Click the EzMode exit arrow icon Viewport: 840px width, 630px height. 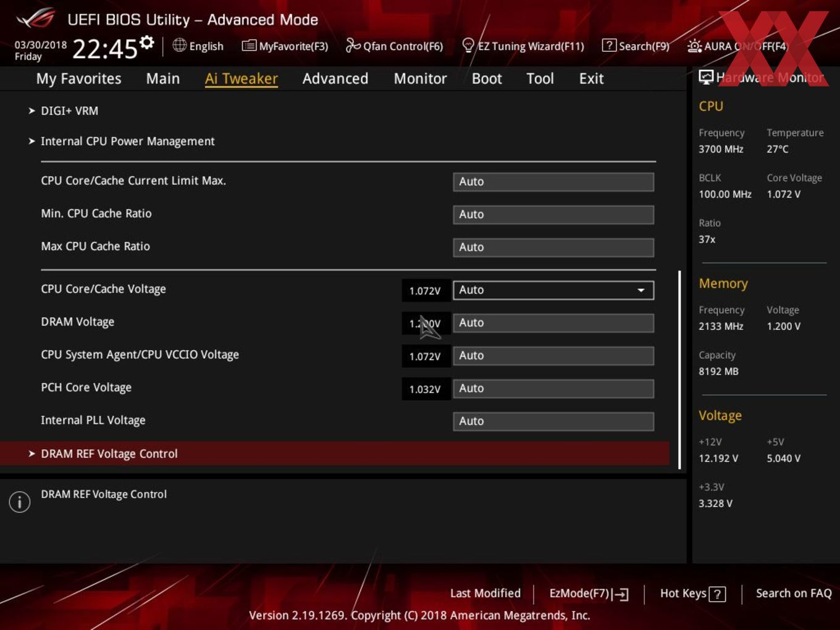(x=621, y=594)
